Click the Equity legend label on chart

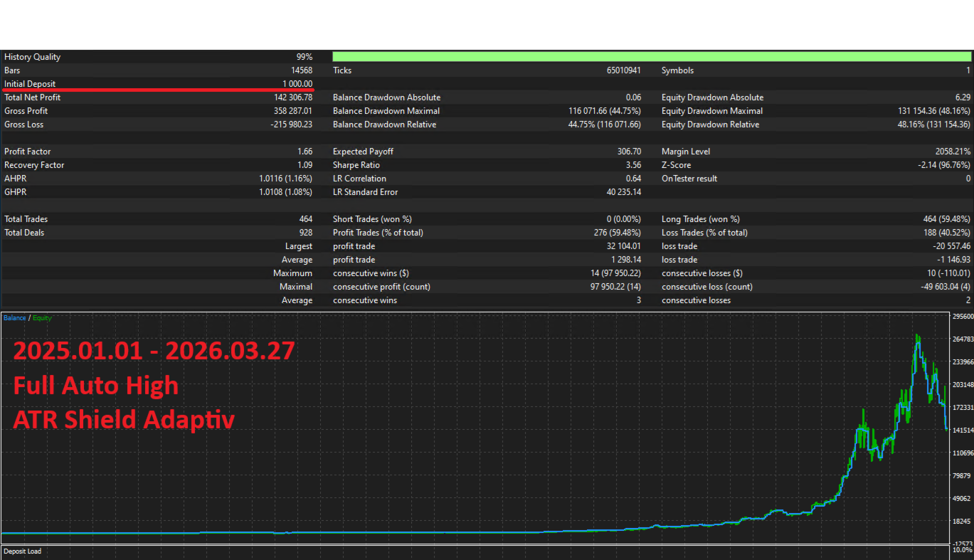[42, 318]
